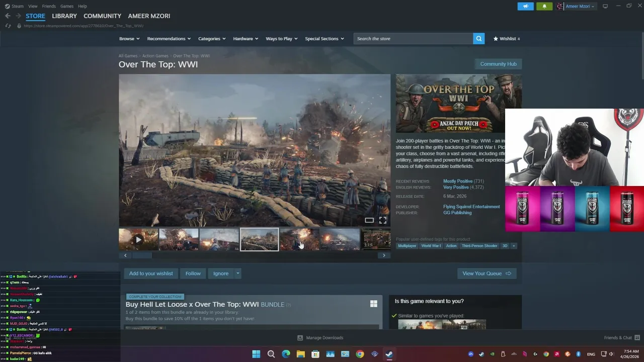Open the Games menu
Viewport: 644px width, 362px height.
67,6
